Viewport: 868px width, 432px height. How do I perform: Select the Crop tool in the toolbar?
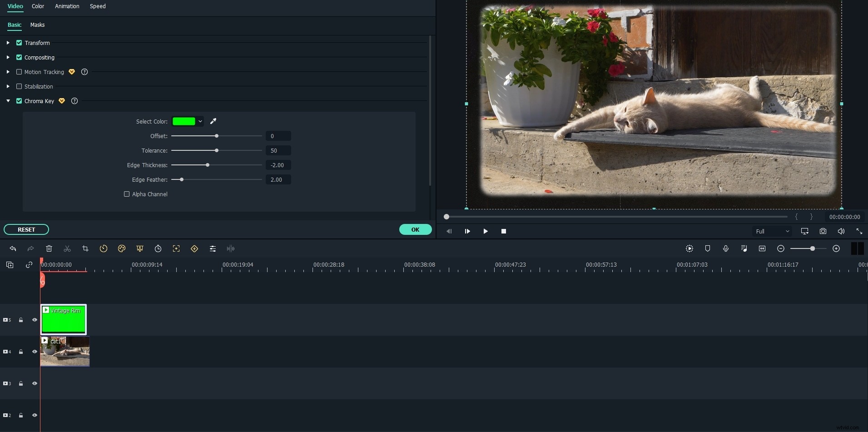(85, 248)
